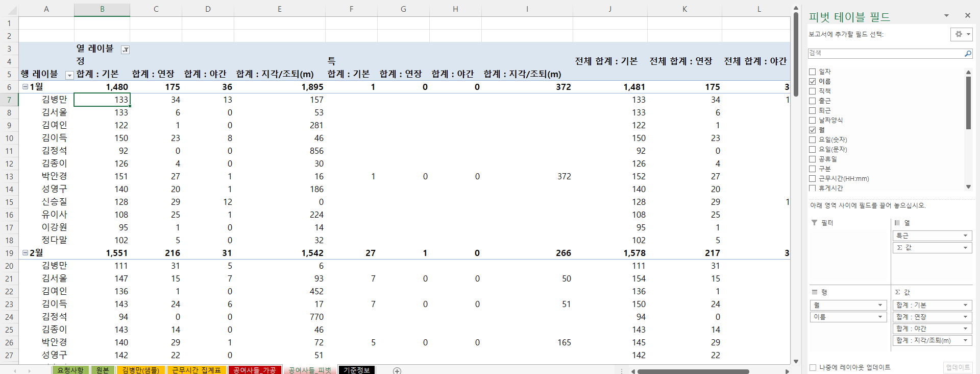Open dropdown for 합계 : 기본 value field

coord(965,305)
